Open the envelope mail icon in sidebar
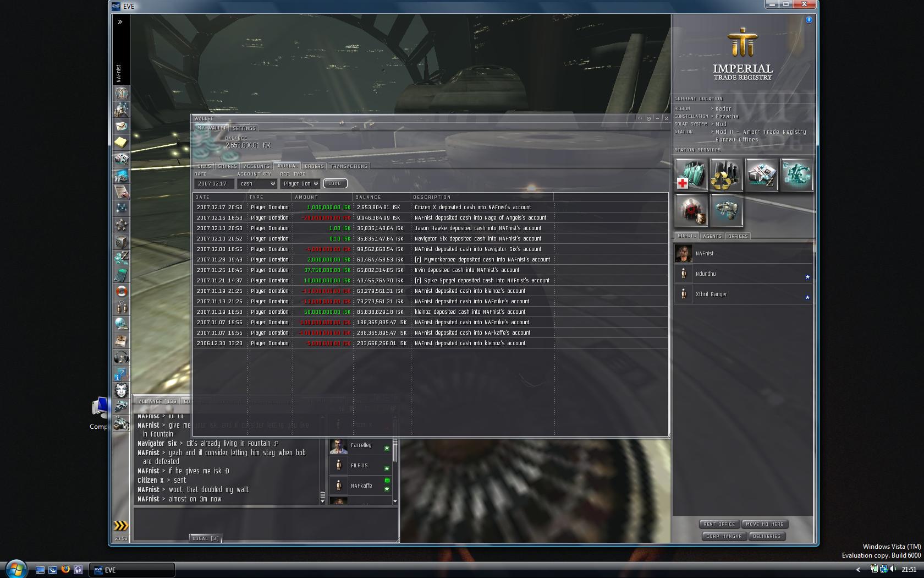The image size is (924, 578). (x=121, y=126)
